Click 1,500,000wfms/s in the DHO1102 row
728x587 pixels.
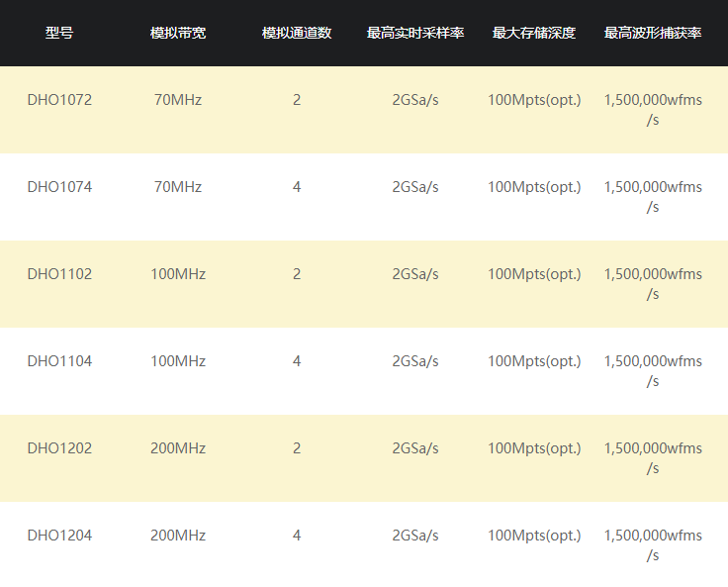tap(653, 284)
